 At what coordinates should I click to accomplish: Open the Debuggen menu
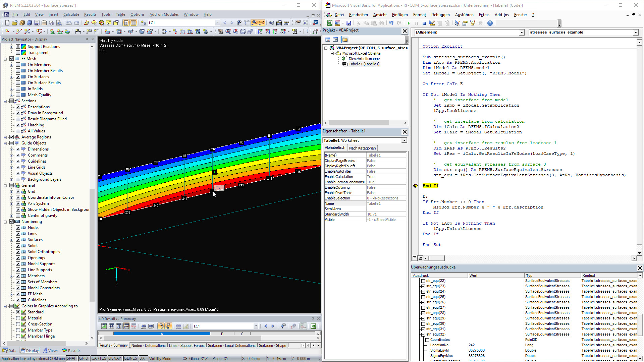point(440,15)
